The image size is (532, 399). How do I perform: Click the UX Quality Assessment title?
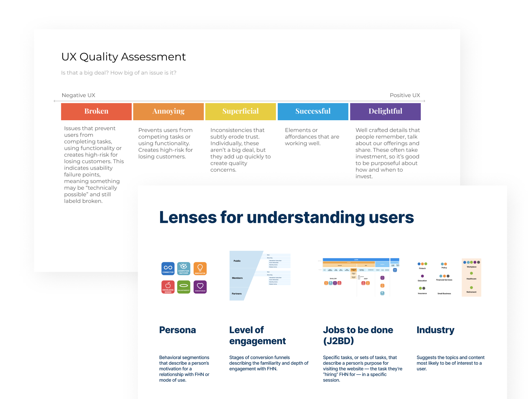tap(123, 57)
